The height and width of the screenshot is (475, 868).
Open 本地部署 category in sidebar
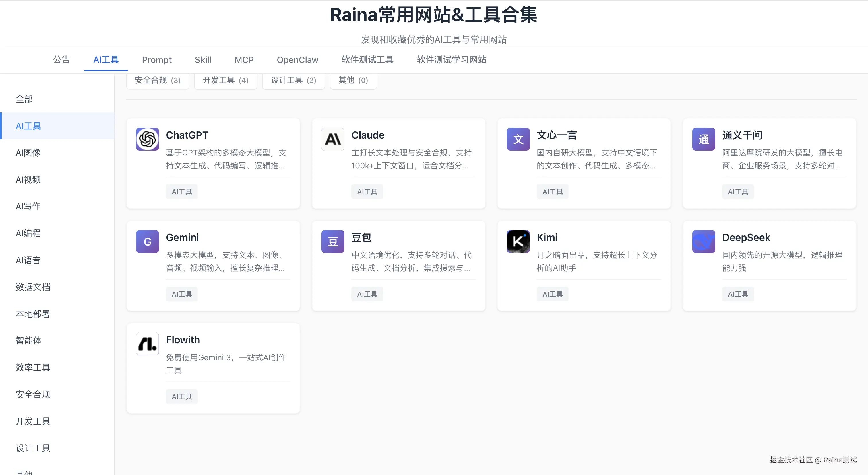click(33, 314)
